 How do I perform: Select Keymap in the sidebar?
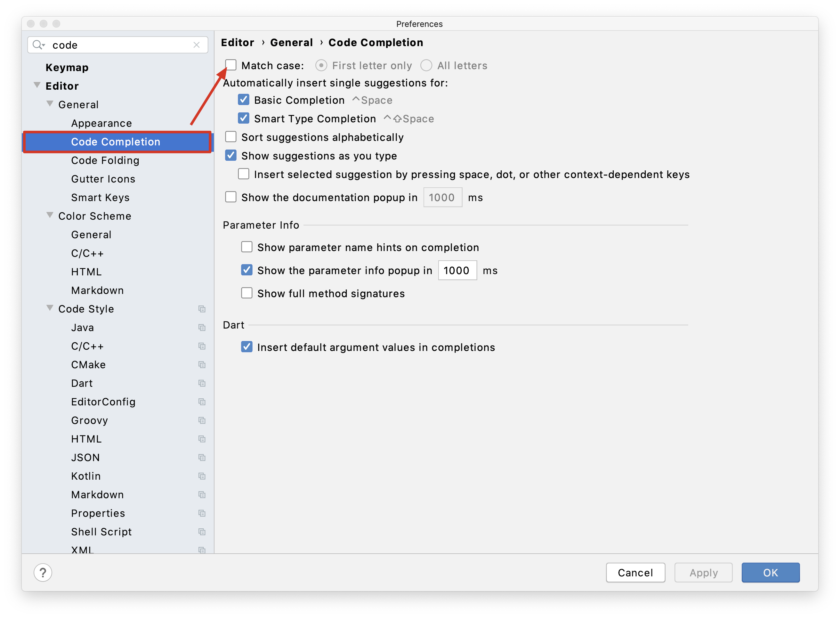[x=67, y=68]
